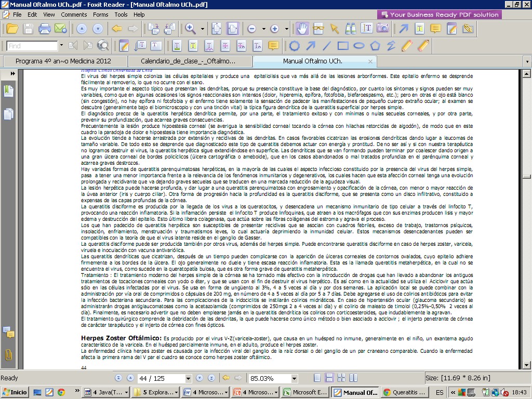Screen dimensions: 532x399
Task: Click the Print icon in the toolbar
Action: [45, 29]
